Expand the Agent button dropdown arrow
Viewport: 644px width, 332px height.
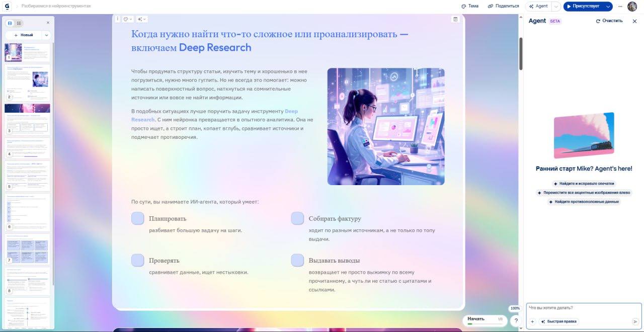tap(556, 6)
